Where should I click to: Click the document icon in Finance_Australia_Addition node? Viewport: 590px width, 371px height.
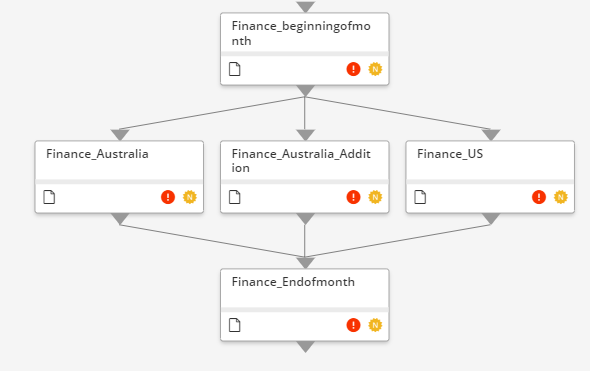[235, 197]
